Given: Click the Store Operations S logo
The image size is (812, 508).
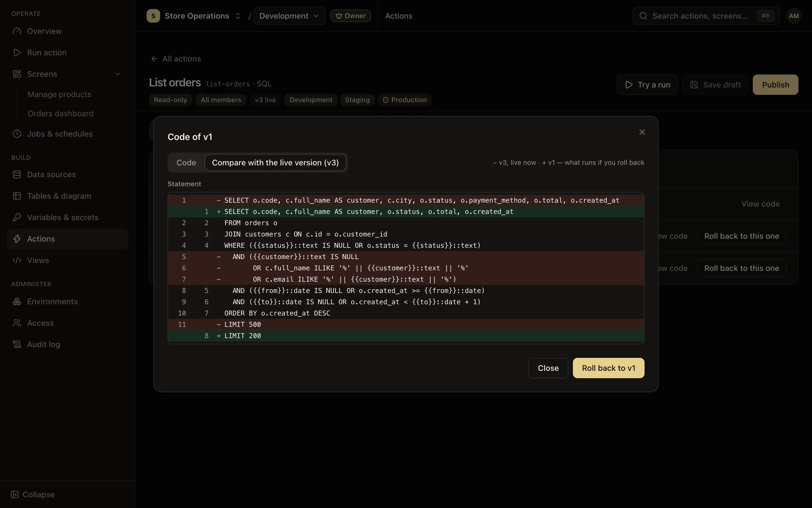Looking at the screenshot, I should point(153,16).
